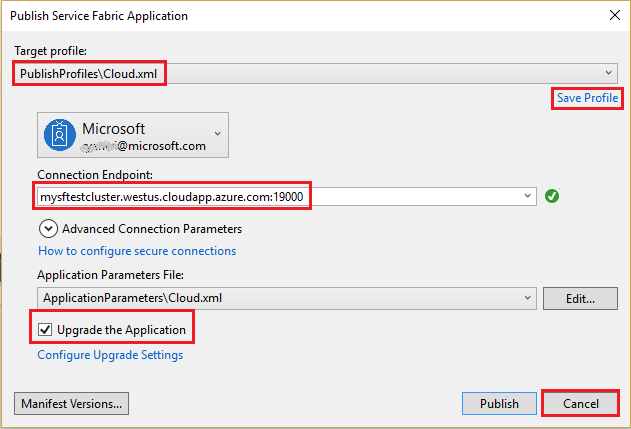Open How to configure secure connections link
Image resolution: width=631 pixels, height=429 pixels.
point(137,251)
